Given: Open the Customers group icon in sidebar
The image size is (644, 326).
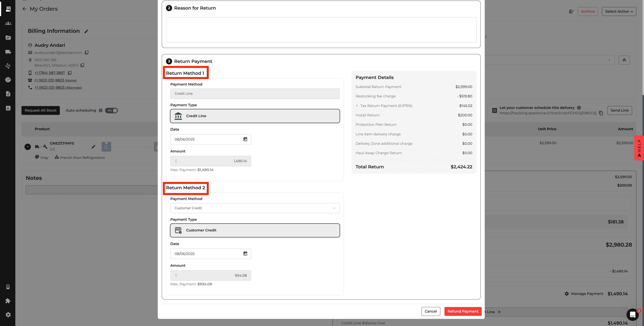Looking at the screenshot, I should [8, 23].
